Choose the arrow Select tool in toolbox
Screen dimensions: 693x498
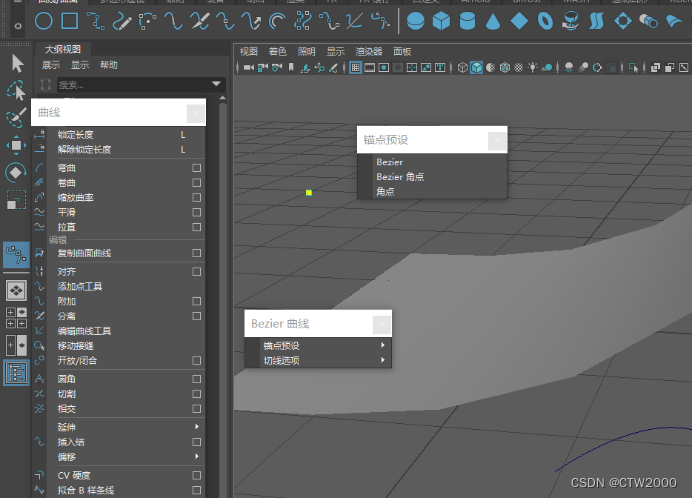17,63
